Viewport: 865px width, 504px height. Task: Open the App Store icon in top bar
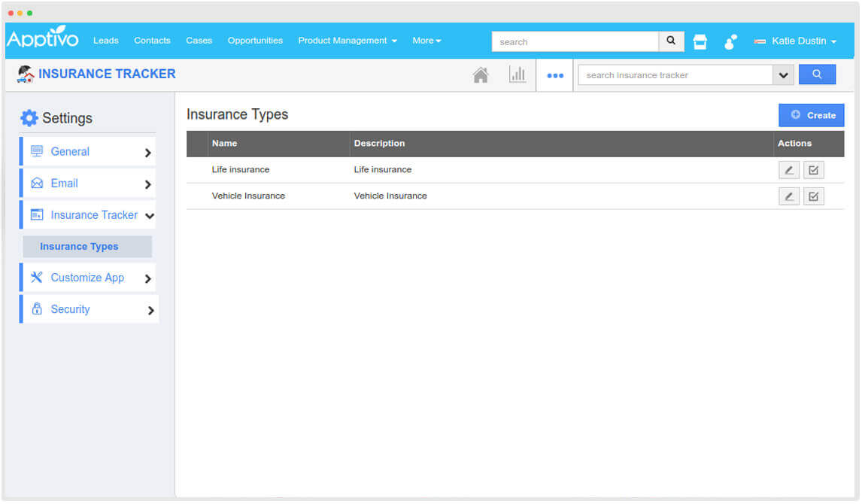click(700, 41)
